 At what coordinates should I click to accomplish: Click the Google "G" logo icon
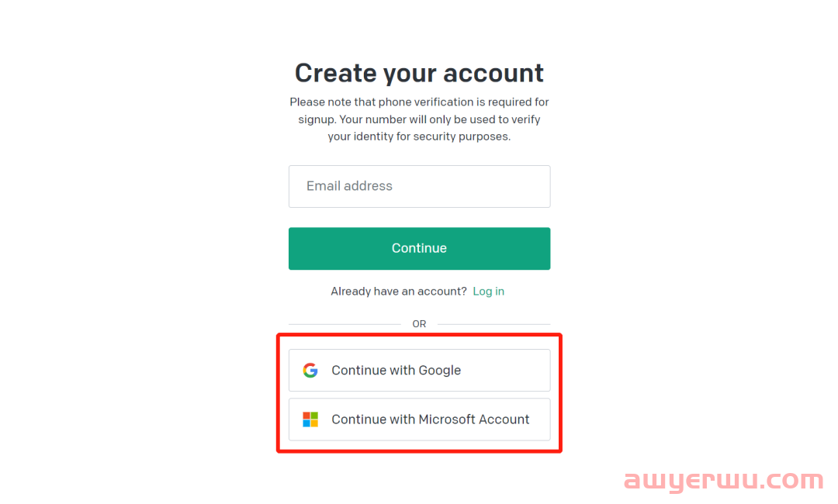point(310,370)
